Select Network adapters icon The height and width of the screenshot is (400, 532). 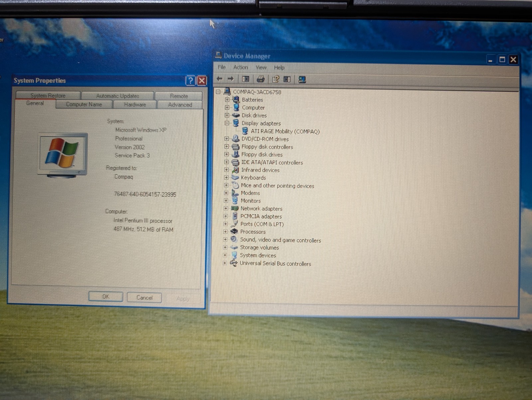coord(235,208)
